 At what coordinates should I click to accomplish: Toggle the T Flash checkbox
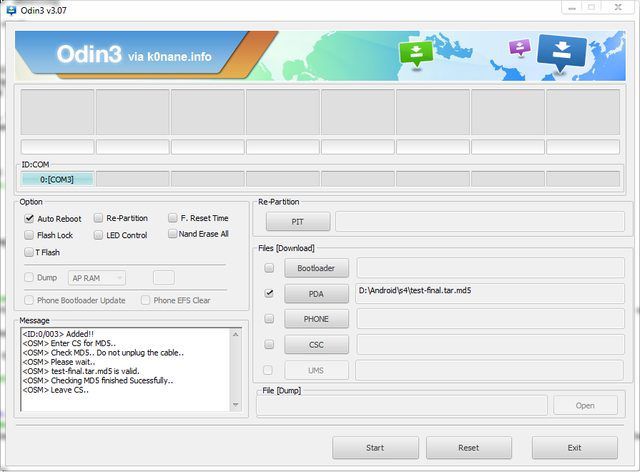tap(28, 252)
